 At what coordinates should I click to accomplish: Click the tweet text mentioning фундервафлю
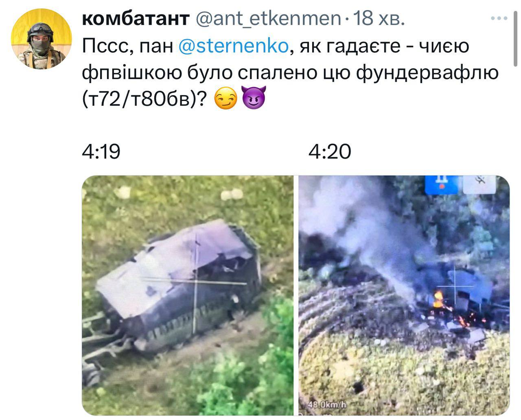pyautogui.click(x=290, y=72)
